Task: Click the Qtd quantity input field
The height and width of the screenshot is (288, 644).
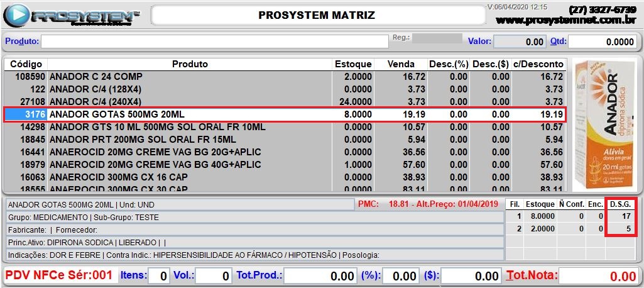Action: (603, 42)
